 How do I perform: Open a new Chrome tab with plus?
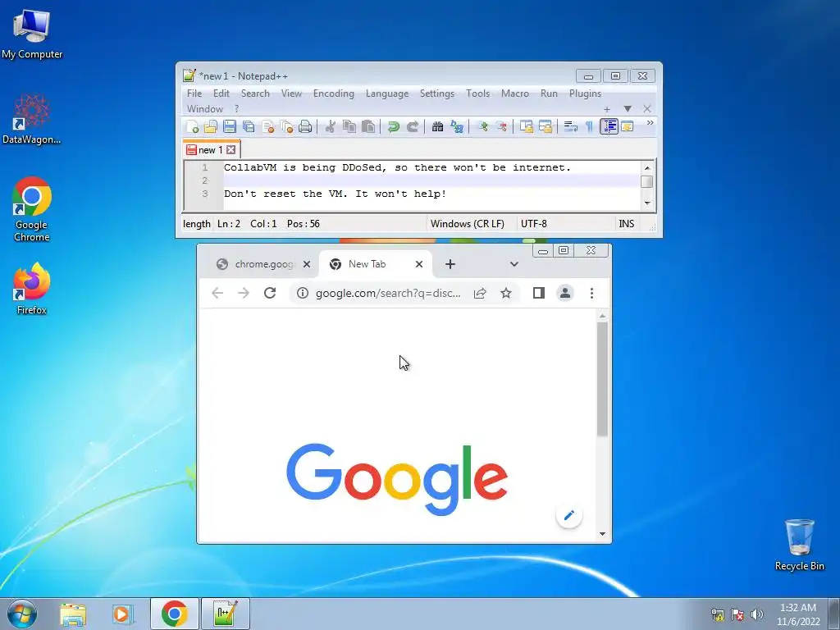coord(450,264)
